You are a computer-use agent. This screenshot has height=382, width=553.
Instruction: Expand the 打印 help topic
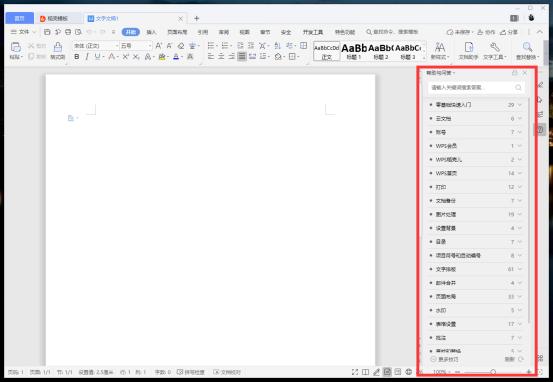coord(475,187)
